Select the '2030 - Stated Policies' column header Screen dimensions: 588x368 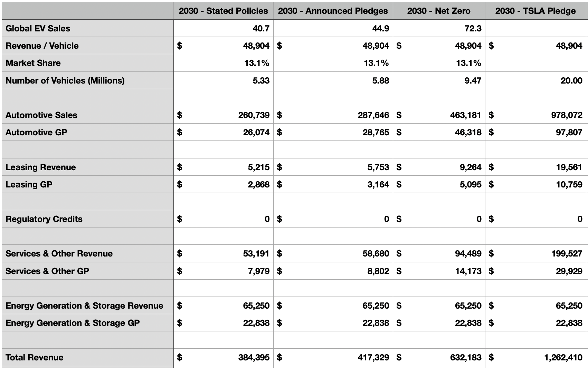click(223, 11)
